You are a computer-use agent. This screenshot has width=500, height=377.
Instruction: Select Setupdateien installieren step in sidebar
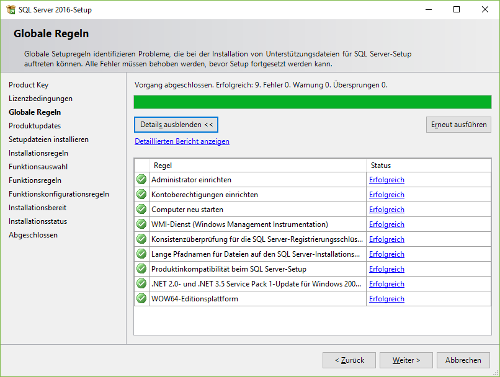(x=48, y=139)
